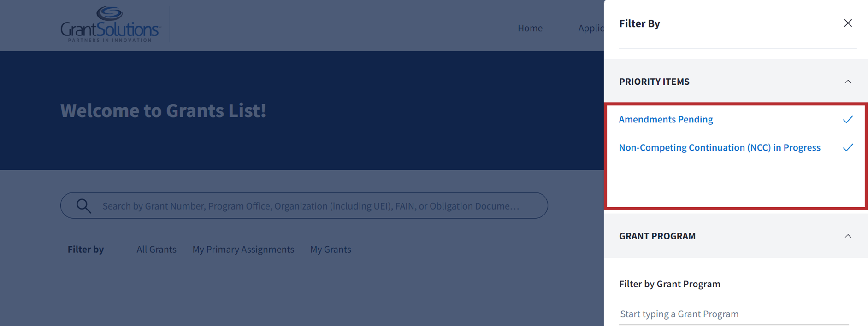
Task: Collapse Priority Items with its chevron arrow
Action: pos(848,81)
